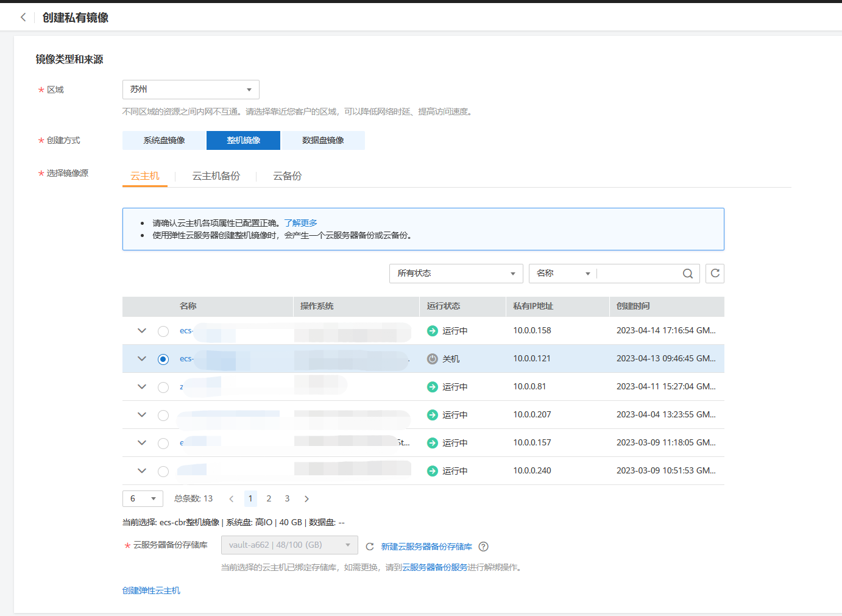This screenshot has width=842, height=616.
Task: Click running status icon for 10.0.0.207
Action: pos(433,415)
